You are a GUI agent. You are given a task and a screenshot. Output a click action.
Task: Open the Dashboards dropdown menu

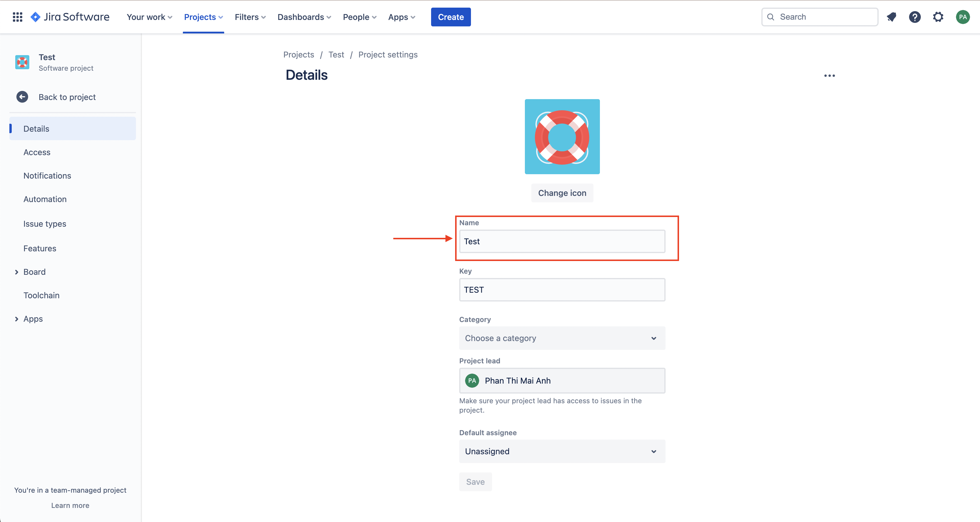pyautogui.click(x=304, y=17)
